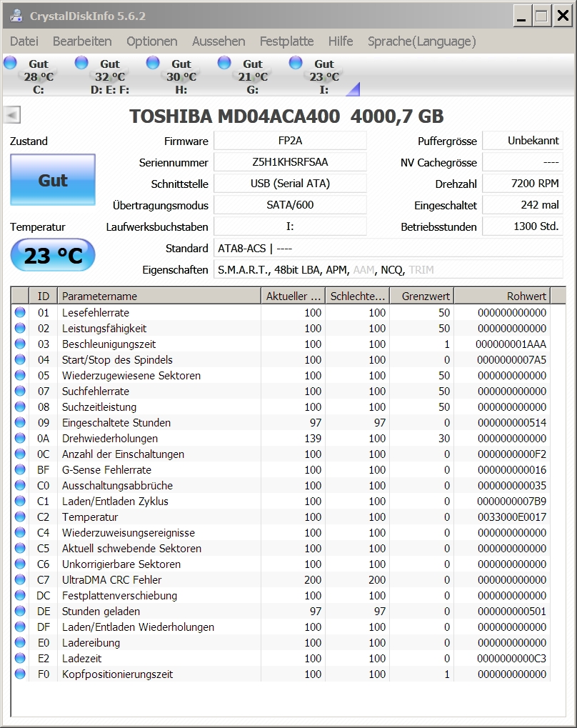The image size is (577, 728).
Task: Click the Drehzahl value 7200 RPM
Action: 523,184
